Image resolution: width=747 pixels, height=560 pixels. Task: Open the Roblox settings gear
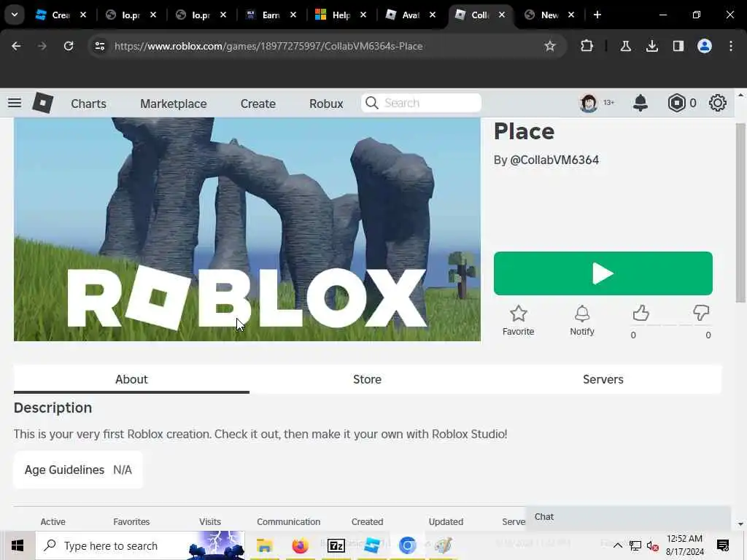pyautogui.click(x=718, y=103)
